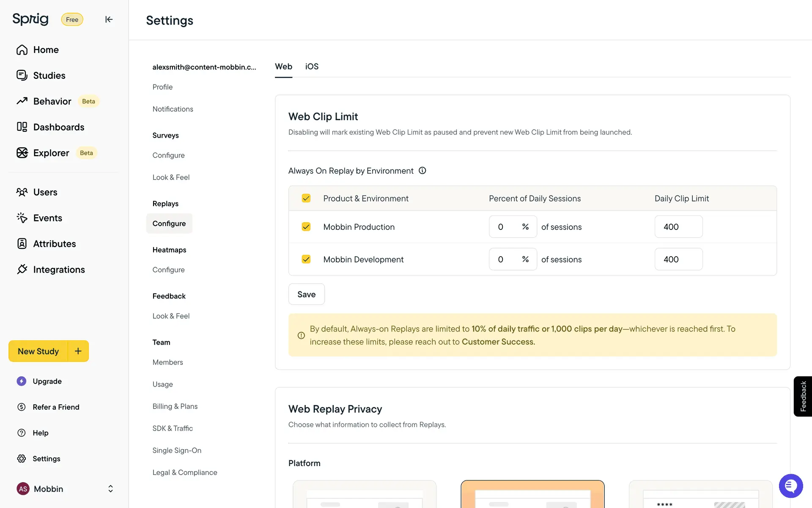The image size is (812, 508).
Task: Click the plus expander next to New Study
Action: (x=78, y=351)
